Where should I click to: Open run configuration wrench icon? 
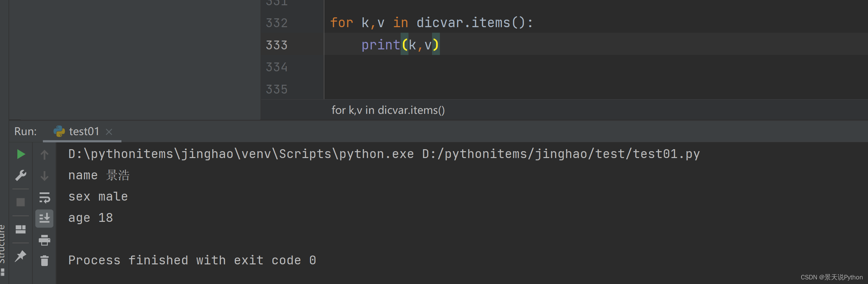click(21, 175)
